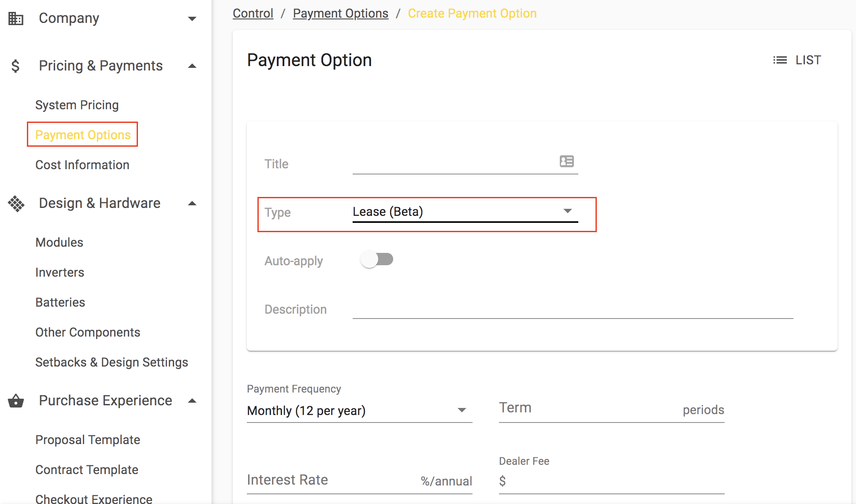Go to Batteries in sidebar
The image size is (856, 504).
(60, 302)
